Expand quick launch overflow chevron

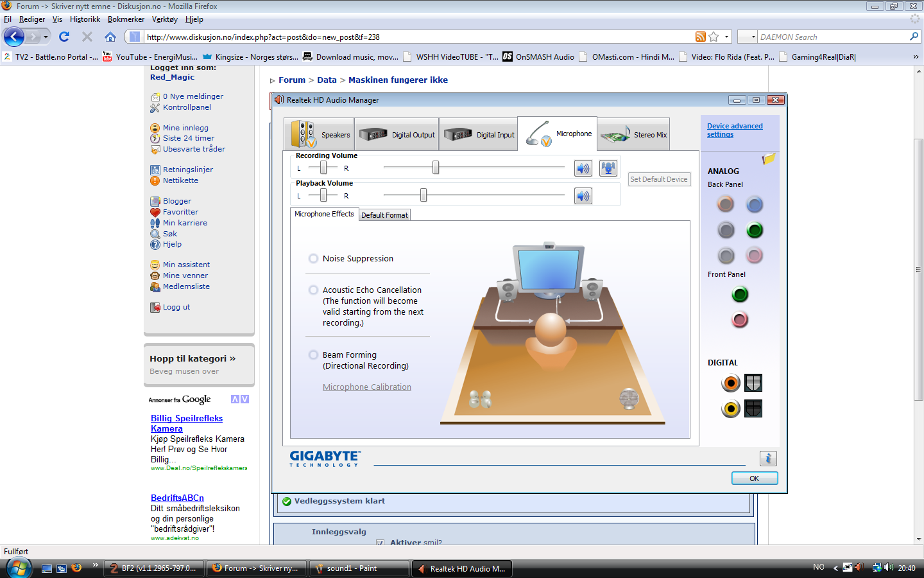(x=95, y=565)
